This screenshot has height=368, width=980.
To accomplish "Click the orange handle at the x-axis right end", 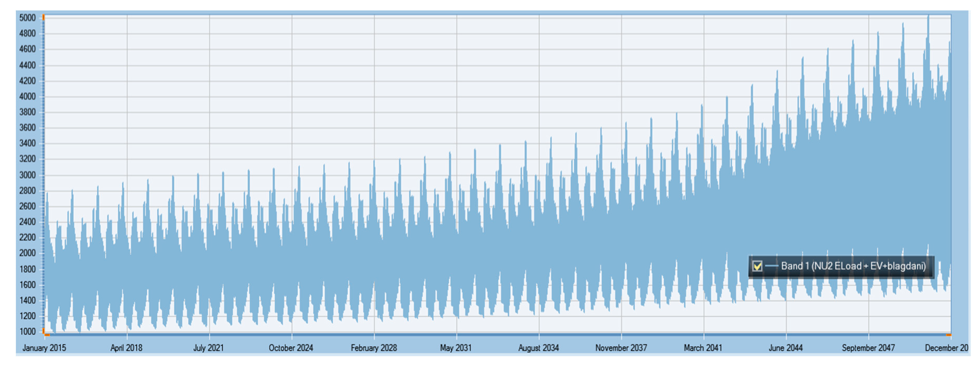I will 948,335.
